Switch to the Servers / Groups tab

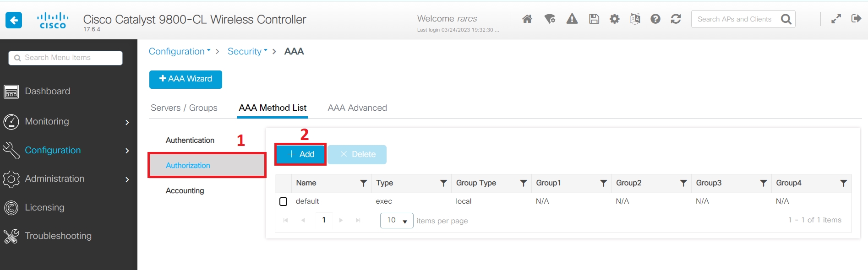pos(184,108)
